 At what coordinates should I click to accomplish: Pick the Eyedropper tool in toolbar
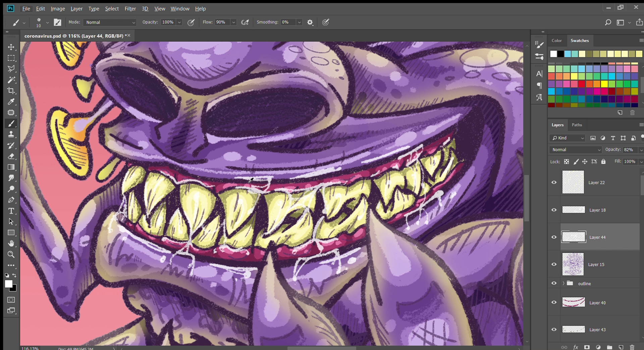11,102
